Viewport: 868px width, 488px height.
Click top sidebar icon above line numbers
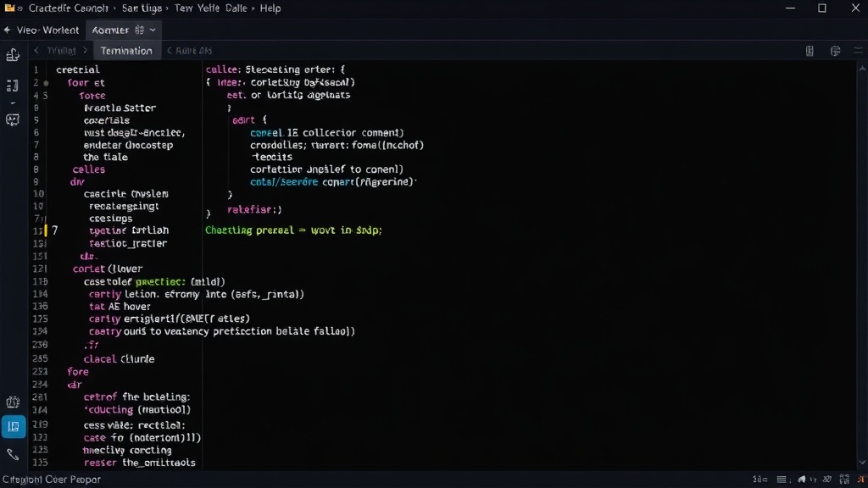click(13, 54)
